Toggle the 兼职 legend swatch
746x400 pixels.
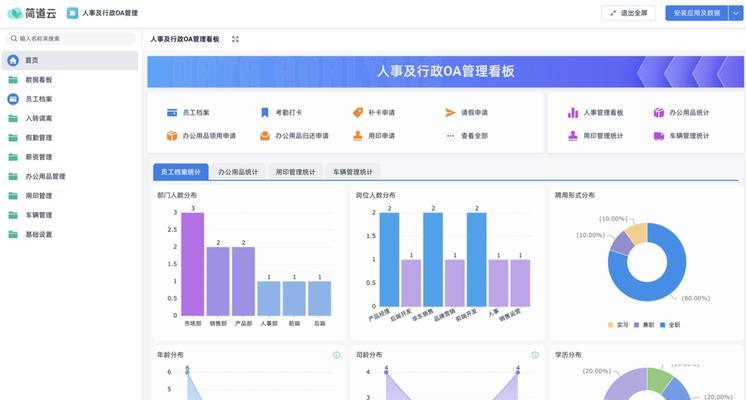[x=636, y=325]
